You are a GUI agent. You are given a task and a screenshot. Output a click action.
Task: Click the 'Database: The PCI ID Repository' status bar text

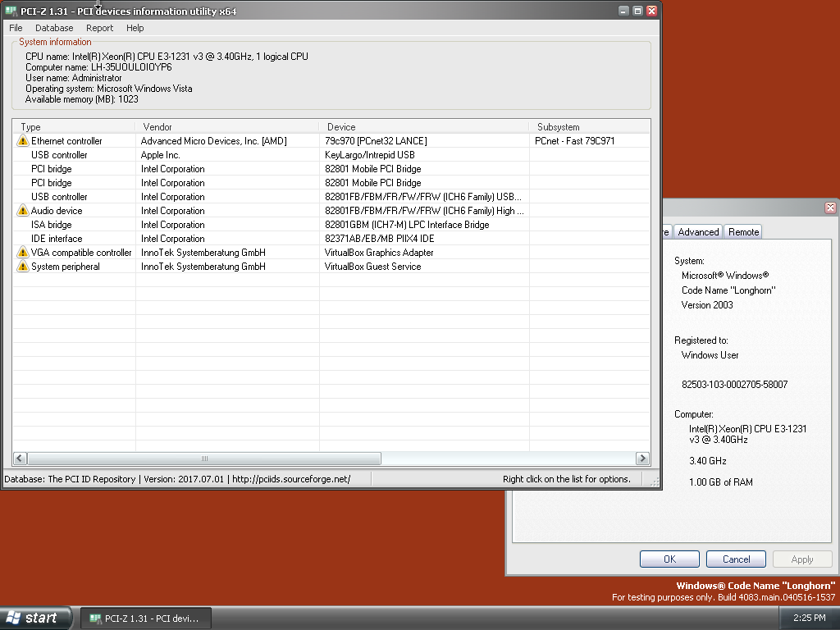coord(70,479)
